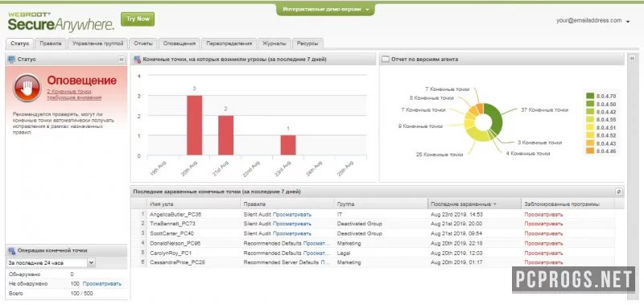
Task: Open the infected endpoints table settings icon
Action: [x=619, y=192]
